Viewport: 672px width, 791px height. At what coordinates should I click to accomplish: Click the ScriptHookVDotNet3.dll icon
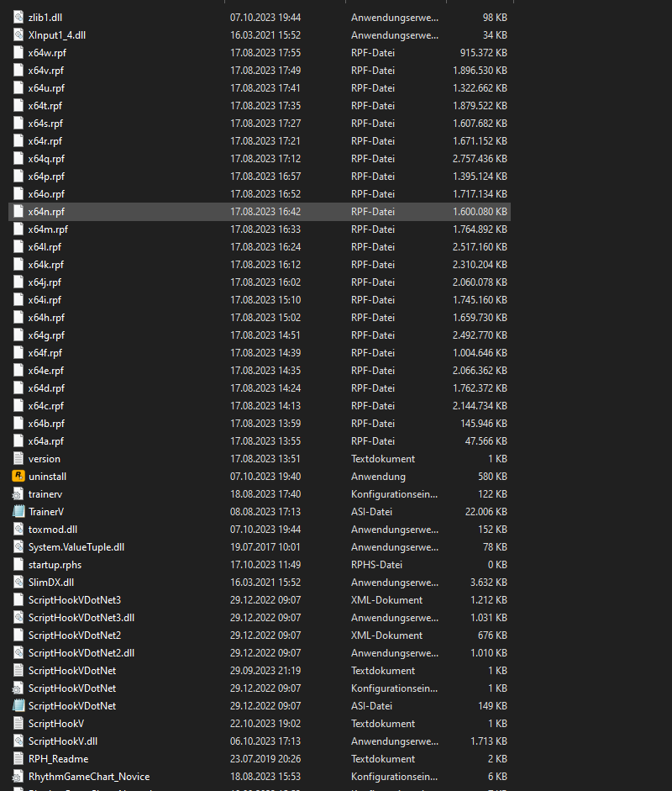(18, 618)
